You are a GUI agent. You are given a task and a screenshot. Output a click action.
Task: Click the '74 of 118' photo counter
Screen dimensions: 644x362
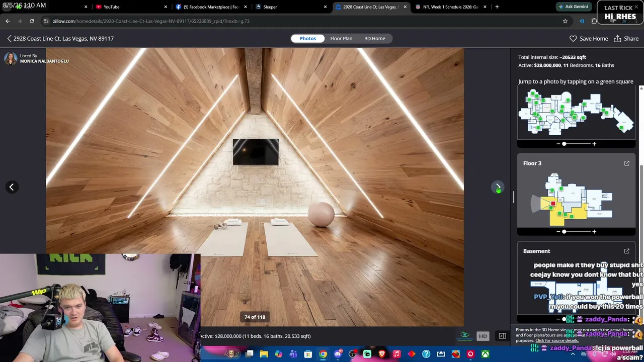point(255,317)
